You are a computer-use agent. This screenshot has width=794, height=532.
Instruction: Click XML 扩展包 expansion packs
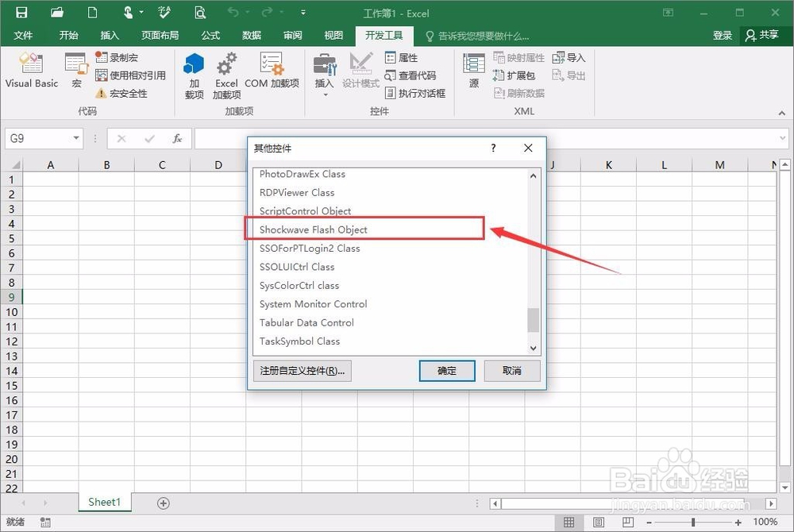click(515, 75)
